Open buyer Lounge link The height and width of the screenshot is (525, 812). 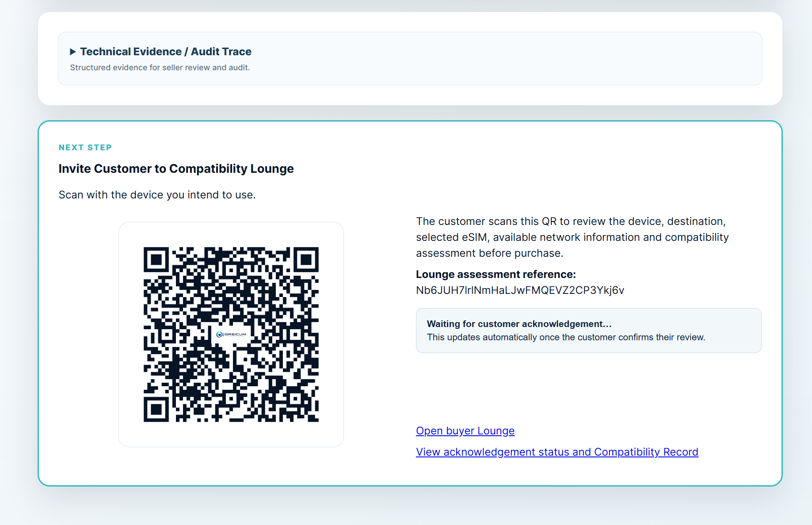[x=465, y=431]
